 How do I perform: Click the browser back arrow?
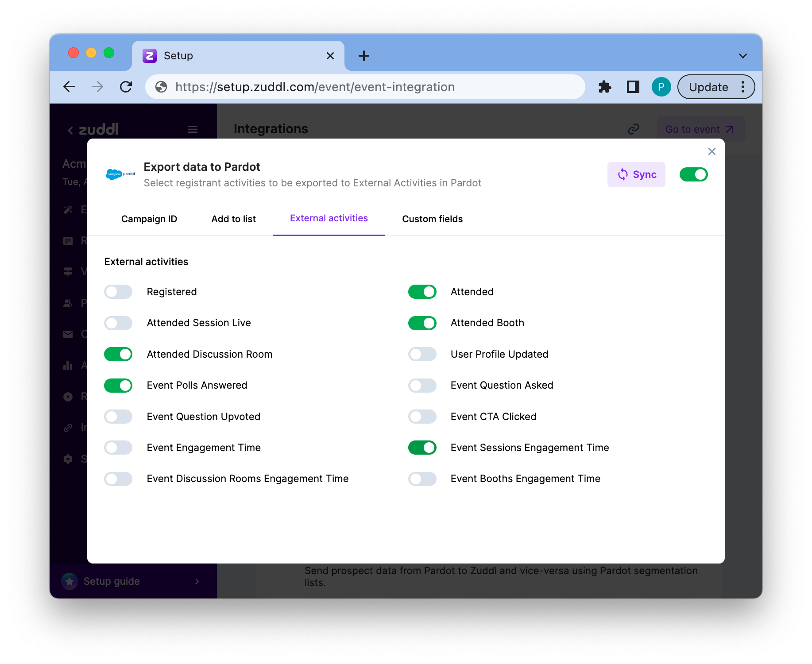pyautogui.click(x=69, y=87)
